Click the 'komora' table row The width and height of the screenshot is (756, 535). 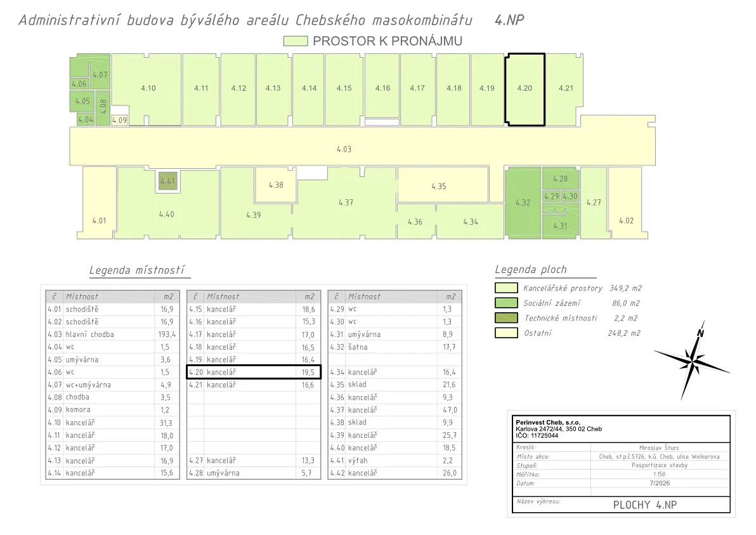112,410
